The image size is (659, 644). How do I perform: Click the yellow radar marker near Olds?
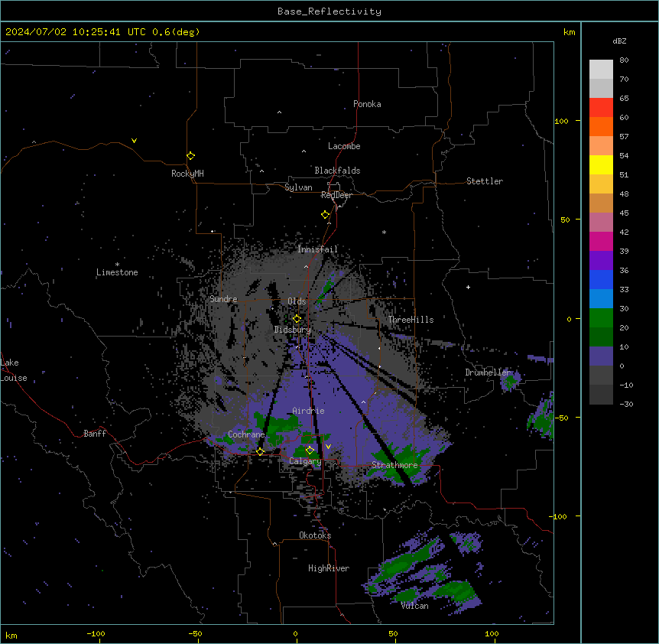coord(297,318)
